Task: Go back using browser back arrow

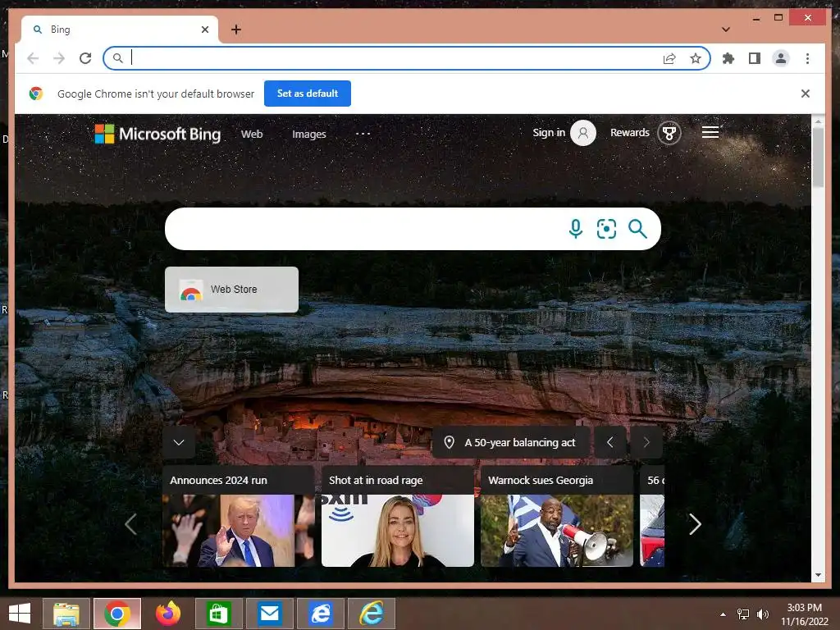Action: [x=33, y=58]
